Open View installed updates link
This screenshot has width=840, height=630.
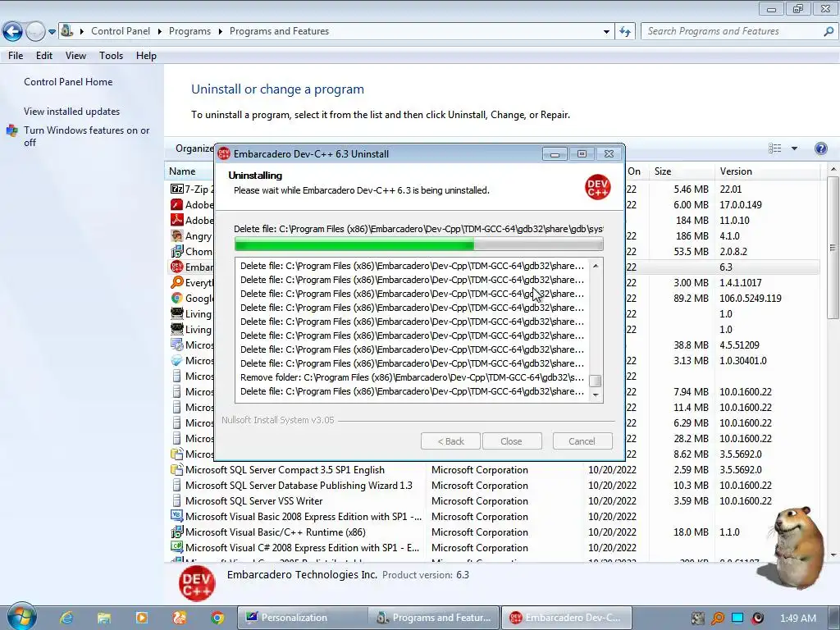pos(72,112)
